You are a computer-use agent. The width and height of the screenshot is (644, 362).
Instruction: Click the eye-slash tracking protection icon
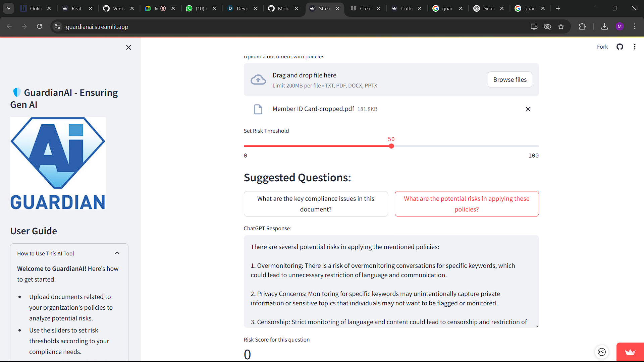pyautogui.click(x=547, y=27)
